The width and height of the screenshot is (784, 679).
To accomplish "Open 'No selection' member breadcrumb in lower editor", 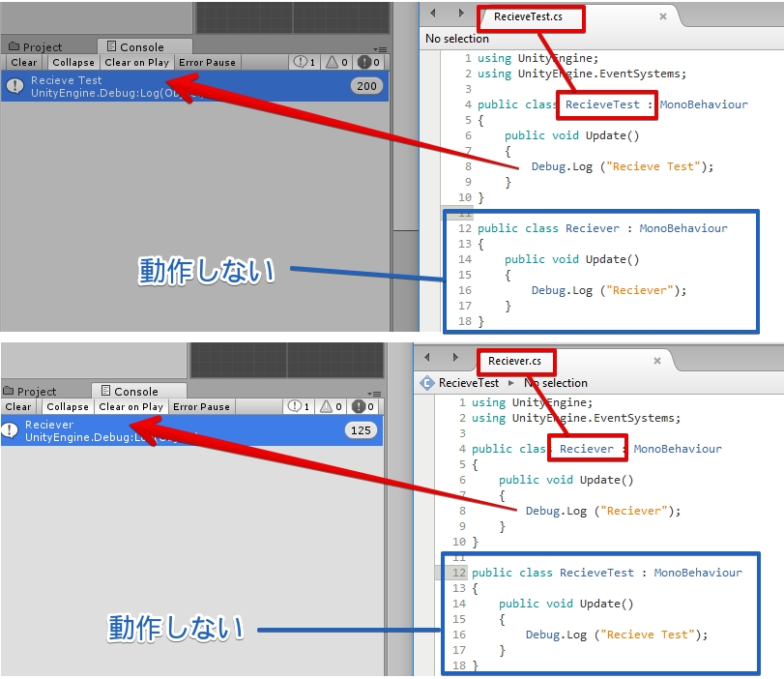I will click(556, 383).
